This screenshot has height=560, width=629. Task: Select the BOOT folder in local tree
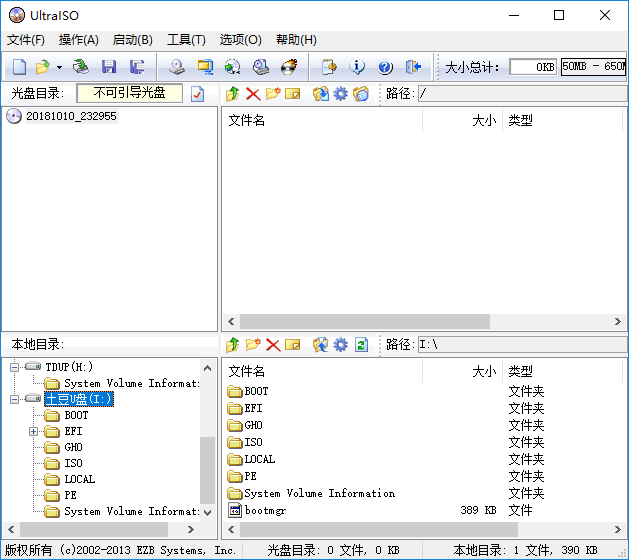(x=76, y=415)
